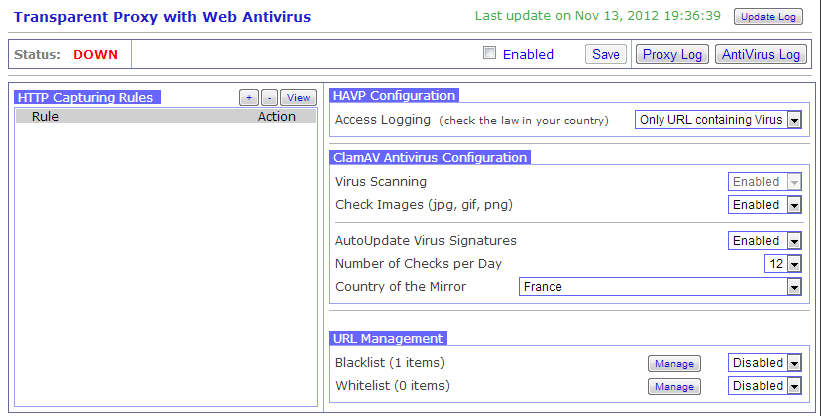Open the Blacklist status dropdown
This screenshot has height=416, width=821.
tap(765, 363)
